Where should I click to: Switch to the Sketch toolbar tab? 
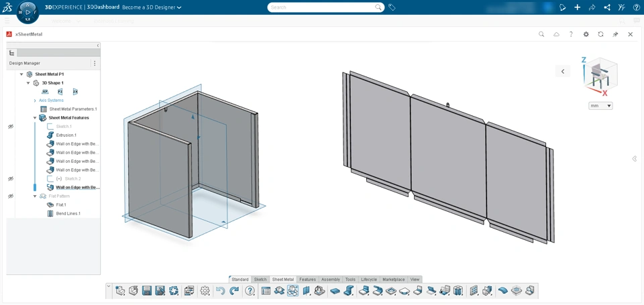(260, 279)
